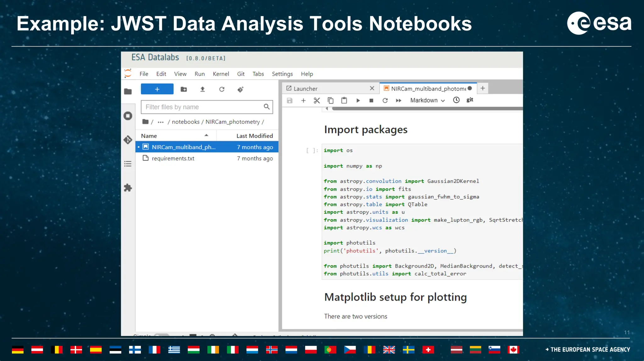The height and width of the screenshot is (361, 644).
Task: Open the Settings menu
Action: [282, 74]
